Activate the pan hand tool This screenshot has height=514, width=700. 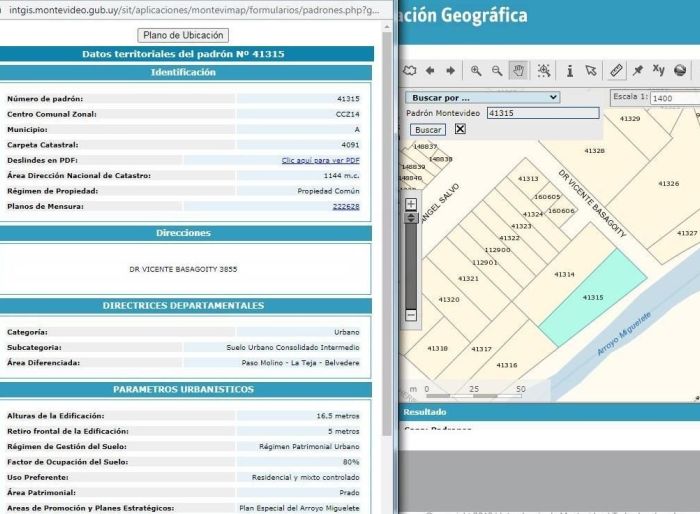[x=518, y=71]
